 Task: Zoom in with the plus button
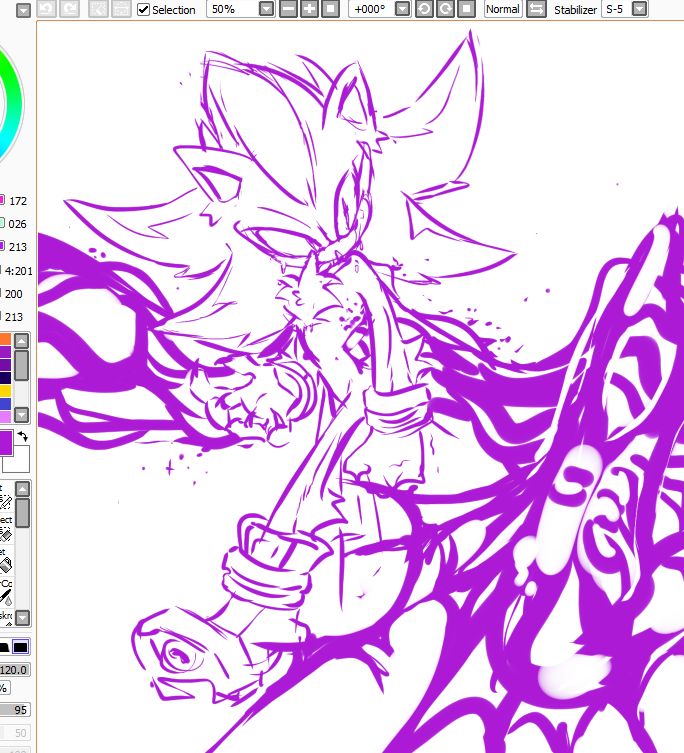pos(309,9)
